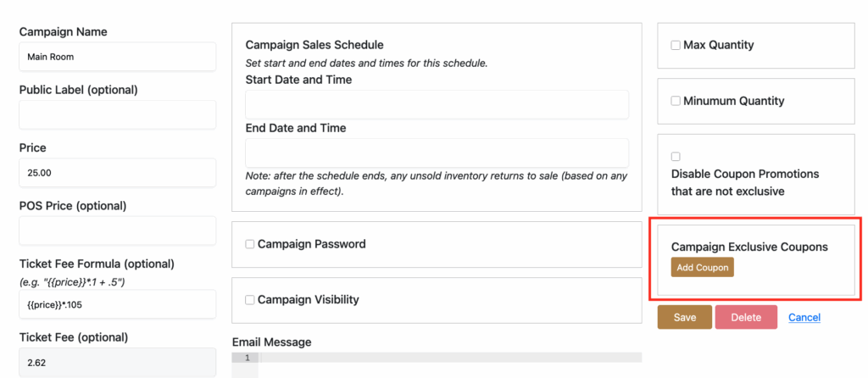Check the Max Quantity checkbox
Screen dimensions: 868x378
pyautogui.click(x=676, y=45)
